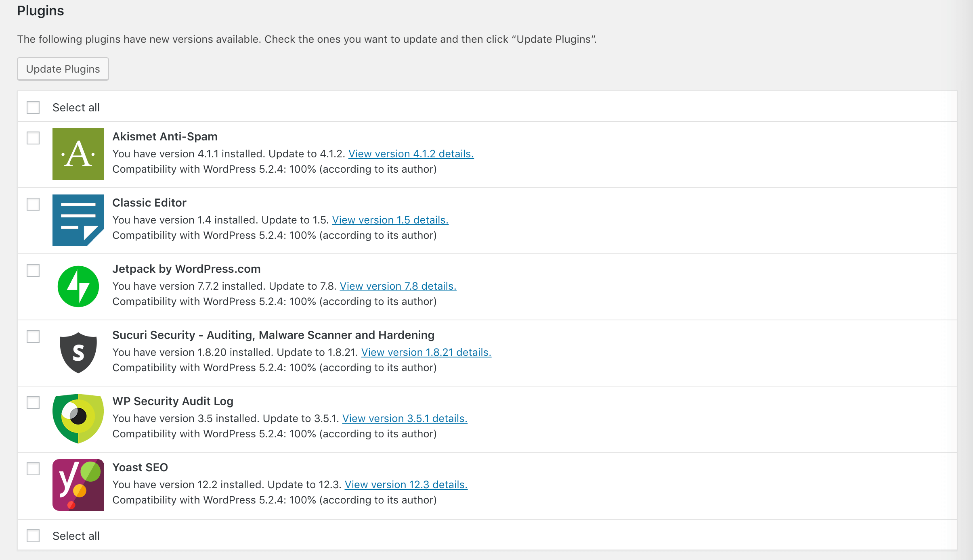Click 'You have version 4.1.1 installed' text

click(x=189, y=154)
